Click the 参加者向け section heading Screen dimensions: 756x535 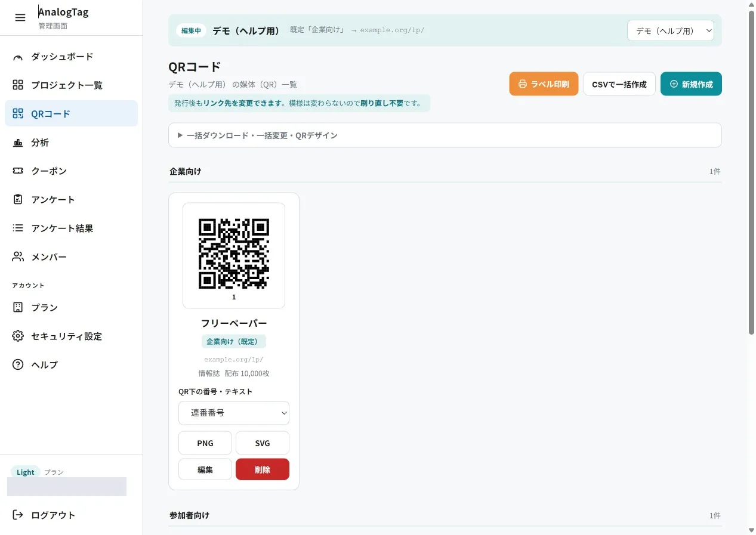[x=189, y=515]
